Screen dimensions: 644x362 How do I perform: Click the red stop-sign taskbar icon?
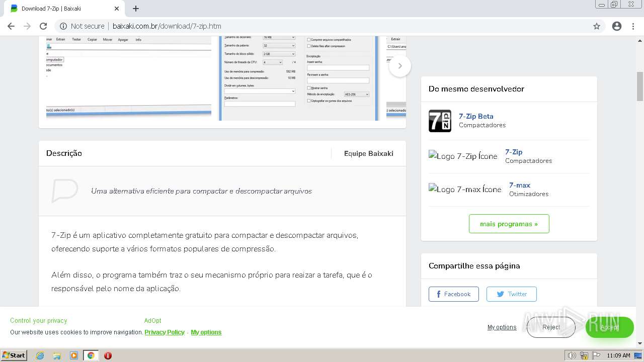(x=108, y=355)
